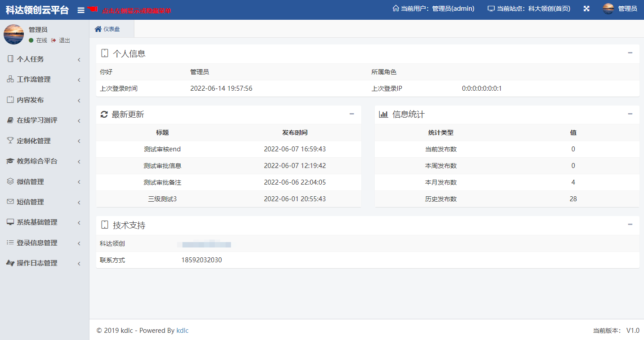Collapse the 最新更新 panel with minus
Screen dimensions: 644x340
click(352, 114)
